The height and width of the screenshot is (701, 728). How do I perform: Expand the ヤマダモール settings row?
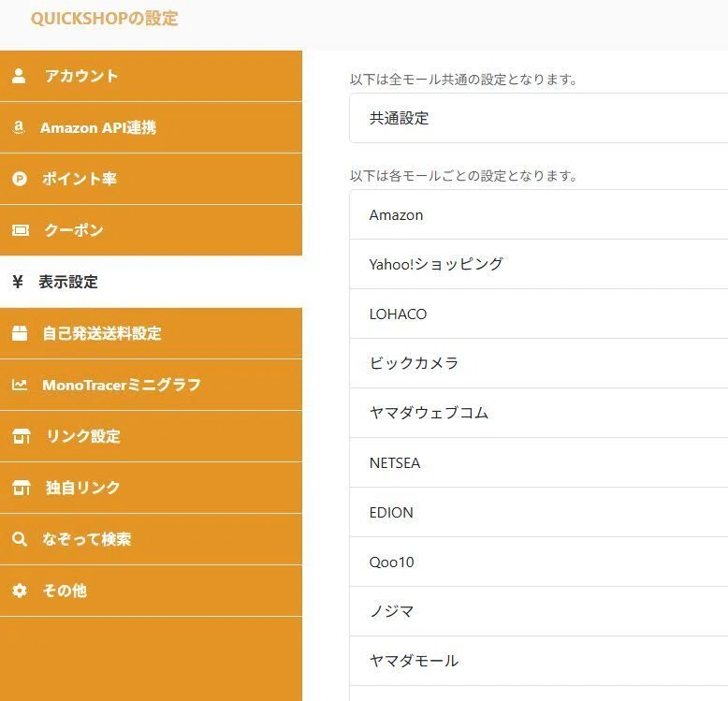539,662
